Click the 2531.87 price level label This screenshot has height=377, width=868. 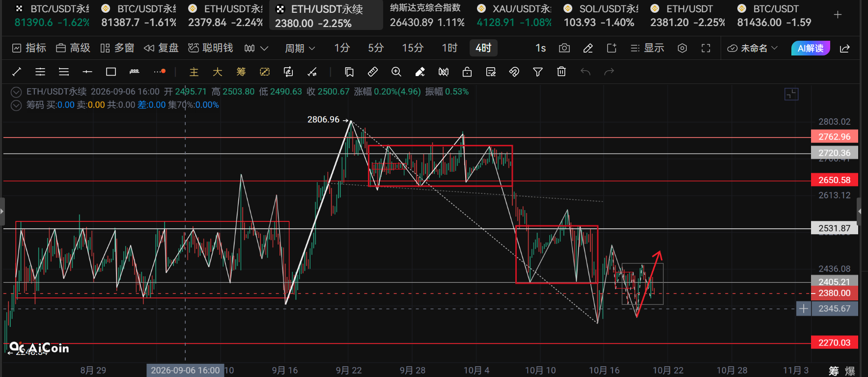click(835, 228)
